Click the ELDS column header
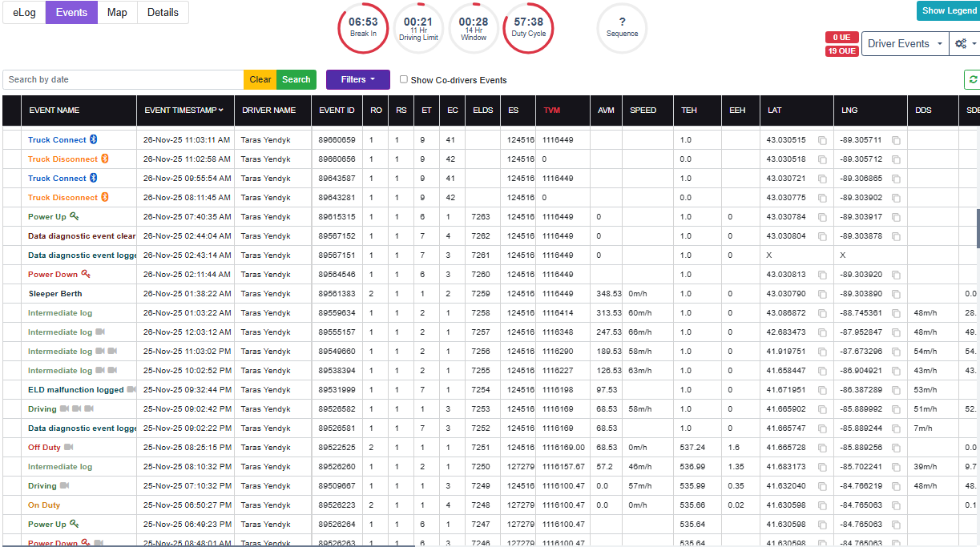 click(x=483, y=110)
